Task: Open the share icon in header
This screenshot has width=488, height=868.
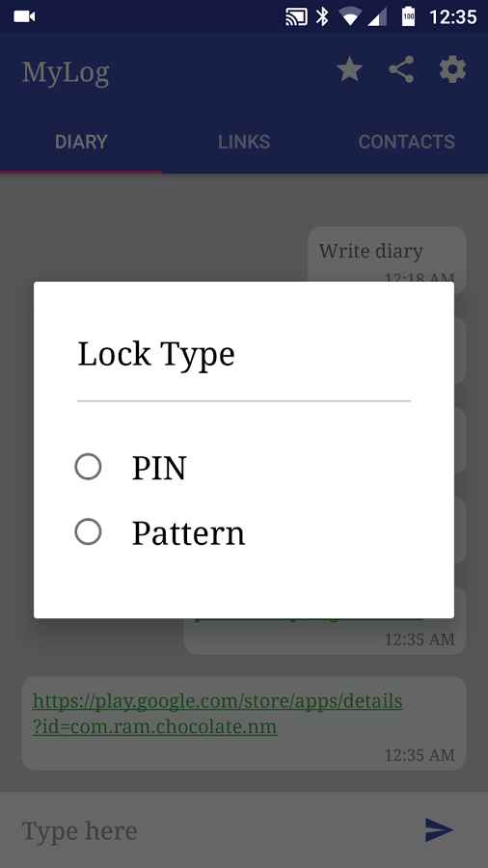Action: coord(401,69)
